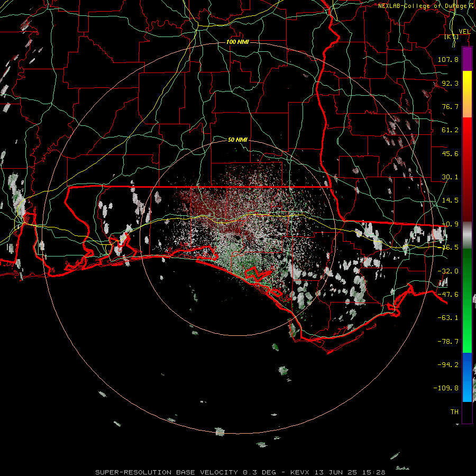Screen dimensions: 476x476
Task: Click the 'TH' label on the legend
Action: coord(454,412)
